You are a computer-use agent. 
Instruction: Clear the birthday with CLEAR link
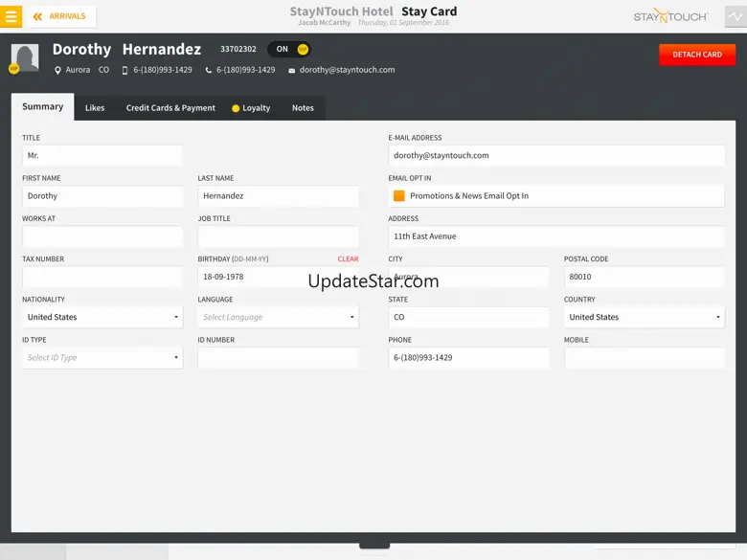pos(348,259)
